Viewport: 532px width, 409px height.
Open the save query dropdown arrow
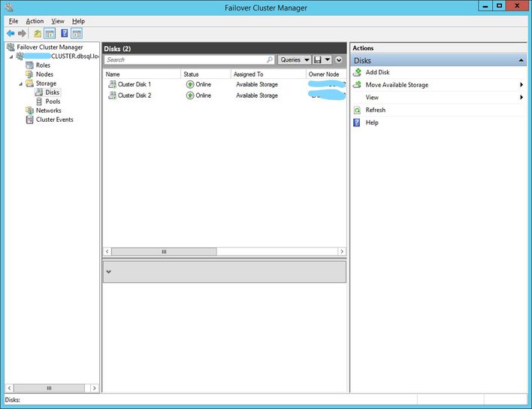click(328, 59)
